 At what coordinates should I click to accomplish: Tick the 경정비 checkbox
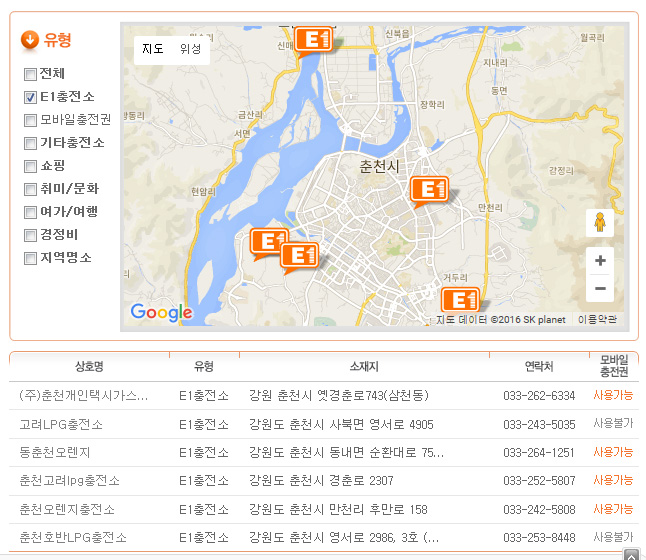coord(30,236)
